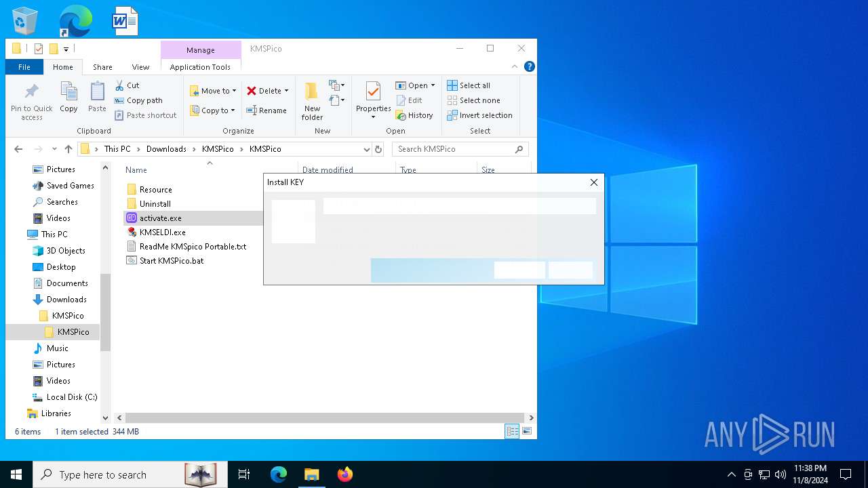This screenshot has width=868, height=488.
Task: Click the Edit button in Open group
Action: pyautogui.click(x=410, y=100)
